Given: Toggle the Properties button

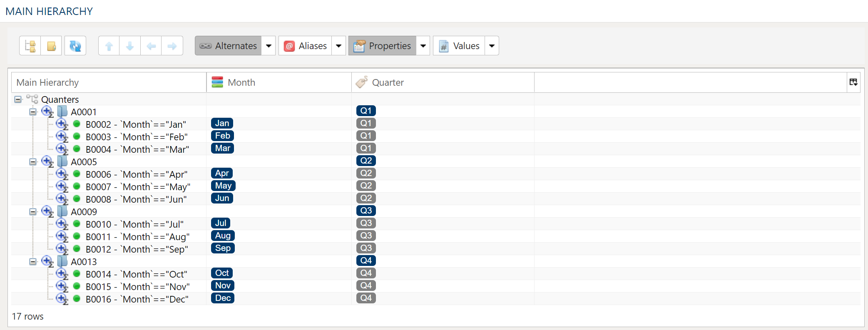Looking at the screenshot, I should [382, 46].
